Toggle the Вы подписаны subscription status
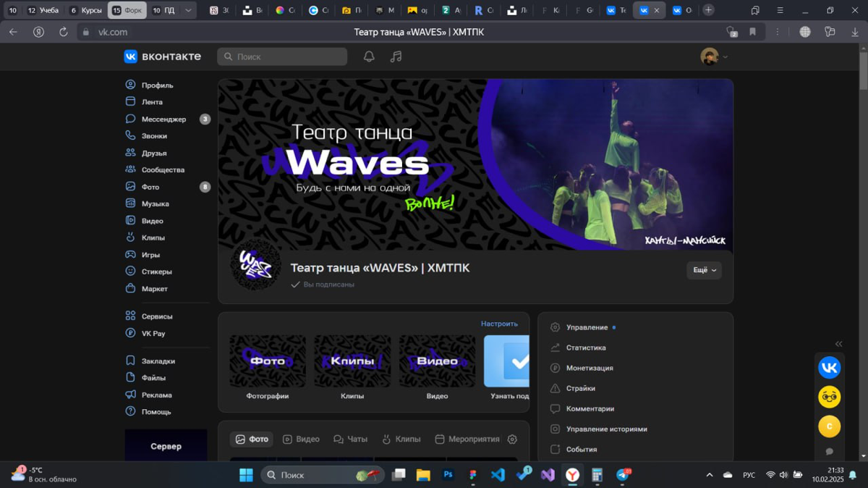Screen dimensions: 868x488 (x=323, y=285)
